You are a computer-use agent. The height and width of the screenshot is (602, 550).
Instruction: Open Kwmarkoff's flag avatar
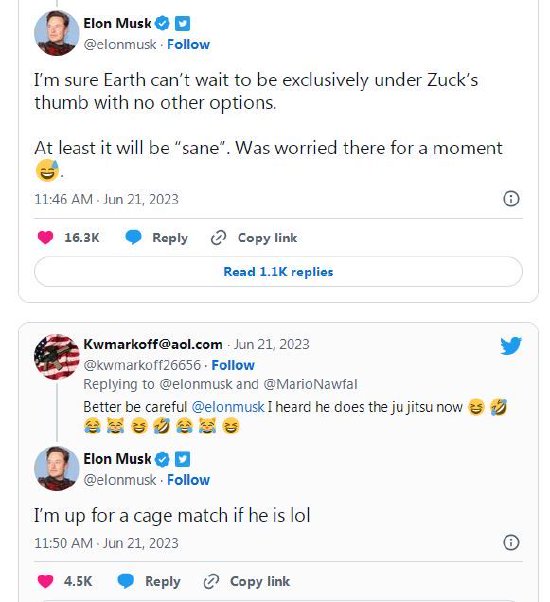pos(56,357)
